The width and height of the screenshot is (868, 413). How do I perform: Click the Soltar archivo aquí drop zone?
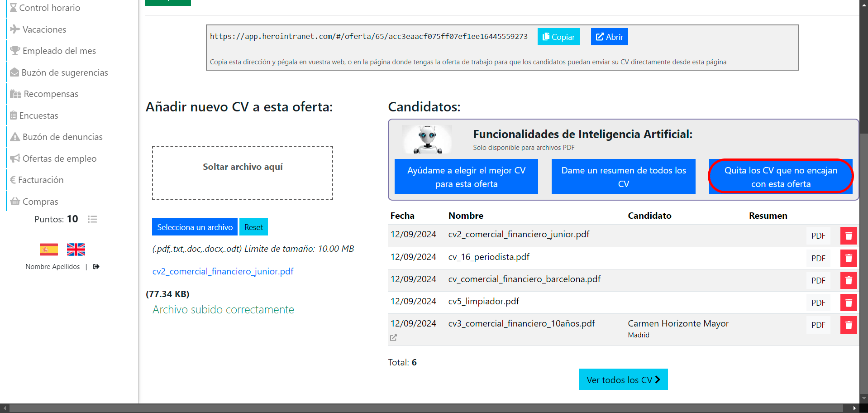(243, 173)
